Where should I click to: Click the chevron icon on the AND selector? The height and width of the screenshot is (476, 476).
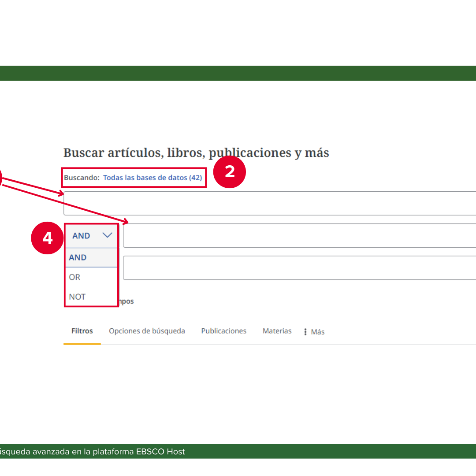pyautogui.click(x=107, y=236)
